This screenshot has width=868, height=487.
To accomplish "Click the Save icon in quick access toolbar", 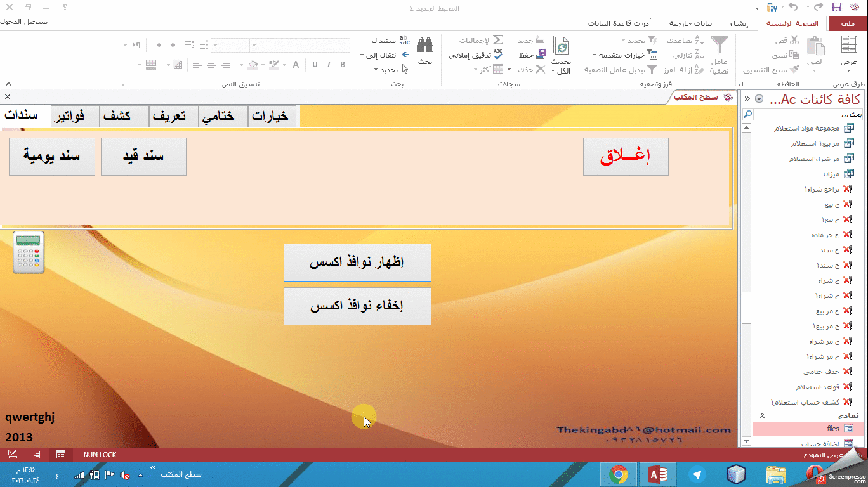I will 837,8.
